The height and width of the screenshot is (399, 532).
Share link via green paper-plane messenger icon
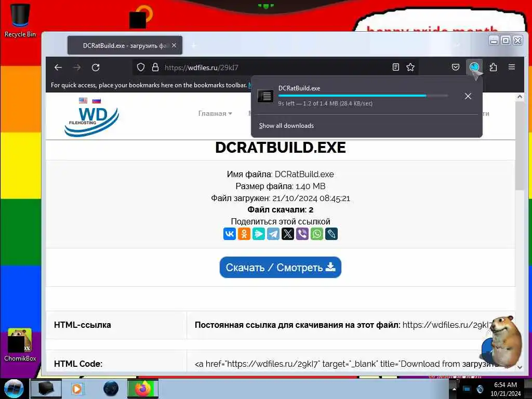pyautogui.click(x=259, y=234)
